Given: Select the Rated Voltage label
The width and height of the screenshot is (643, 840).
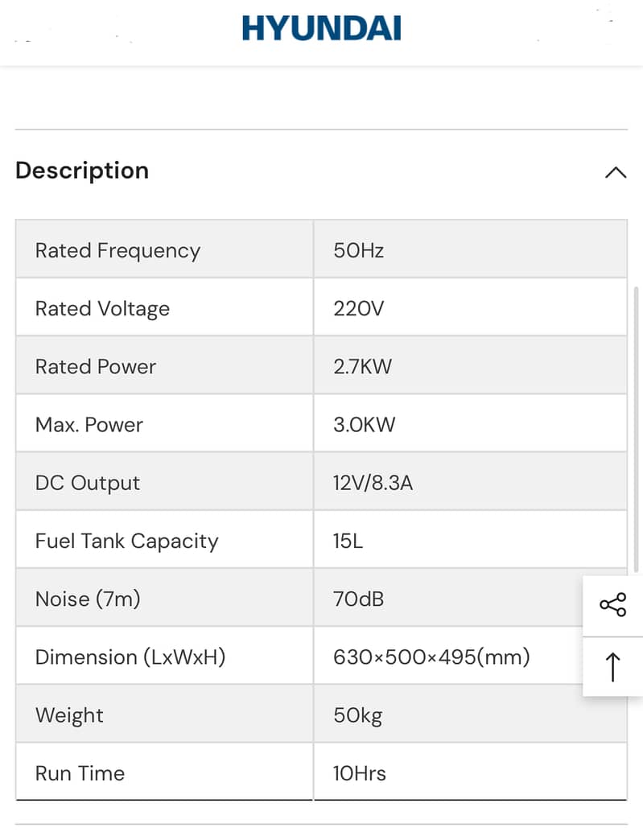Looking at the screenshot, I should pyautogui.click(x=102, y=309).
